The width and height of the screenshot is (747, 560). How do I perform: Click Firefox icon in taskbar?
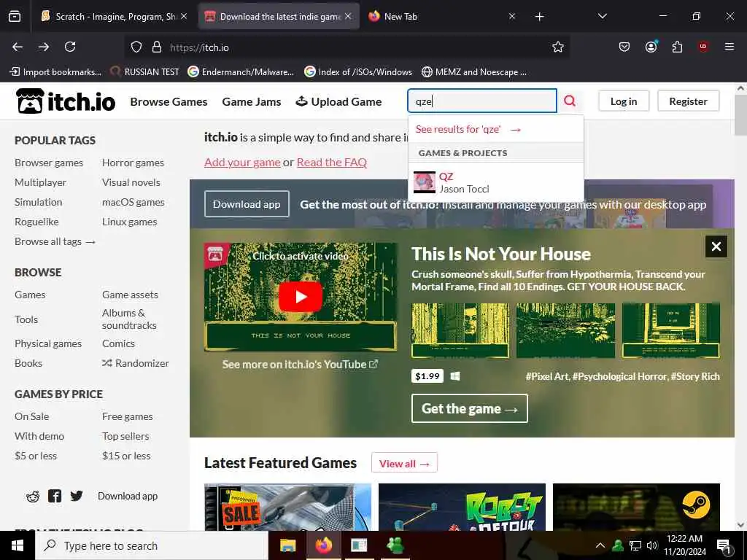[x=323, y=545]
